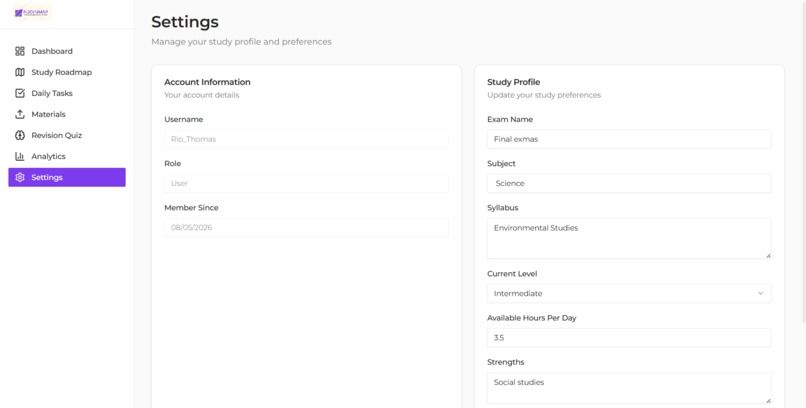Click the Dashboard grid icon
806x408 pixels.
click(20, 51)
